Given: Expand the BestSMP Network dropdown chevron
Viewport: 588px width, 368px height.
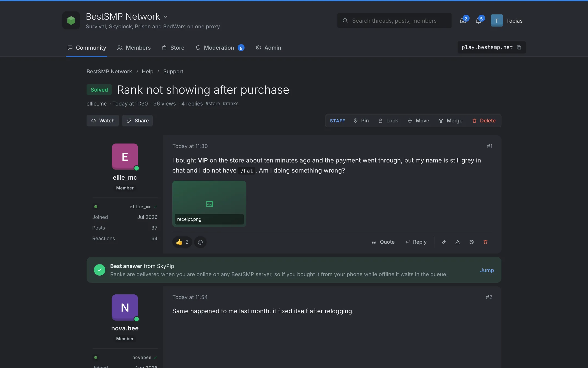Looking at the screenshot, I should tap(166, 17).
